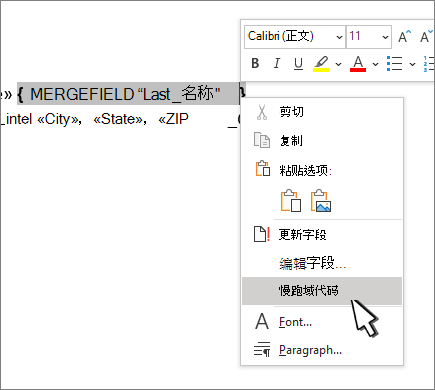Click the 粘贴选项: label
This screenshot has height=390, width=435.
(x=305, y=171)
